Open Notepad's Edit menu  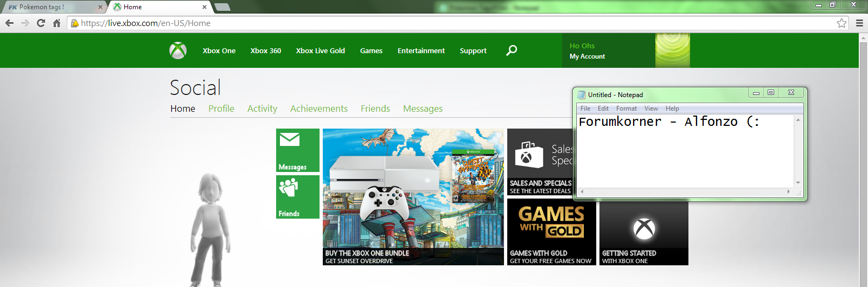[603, 109]
